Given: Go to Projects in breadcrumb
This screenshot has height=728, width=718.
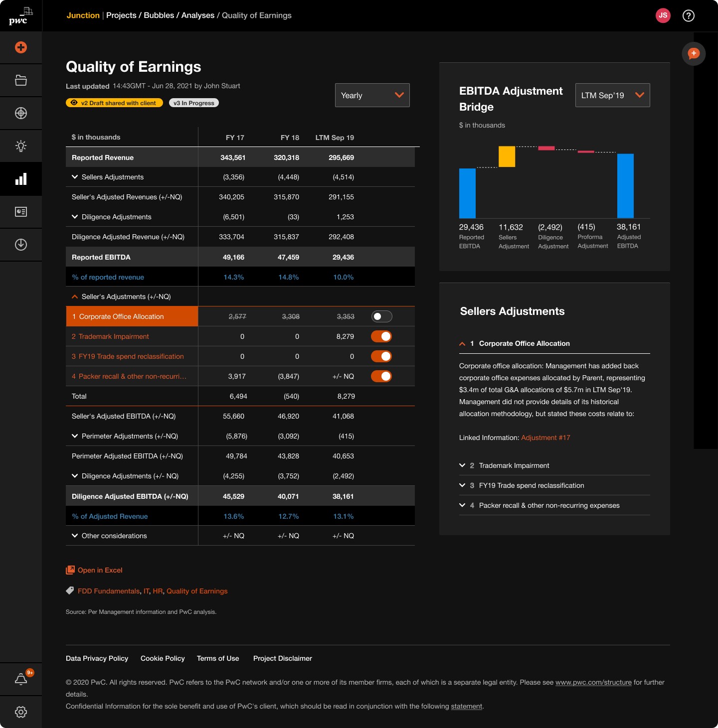Looking at the screenshot, I should (121, 15).
